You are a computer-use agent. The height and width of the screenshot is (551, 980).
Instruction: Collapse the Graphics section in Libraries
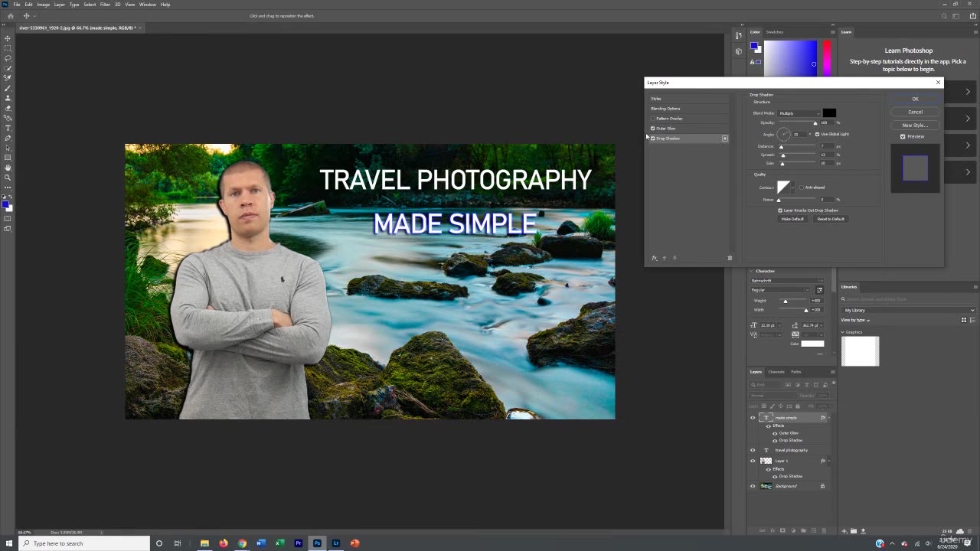coord(843,332)
